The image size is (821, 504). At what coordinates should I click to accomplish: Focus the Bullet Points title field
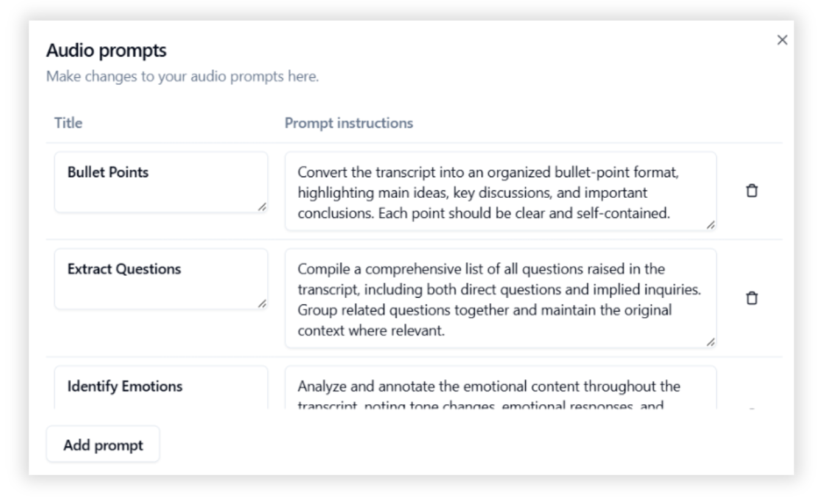161,182
